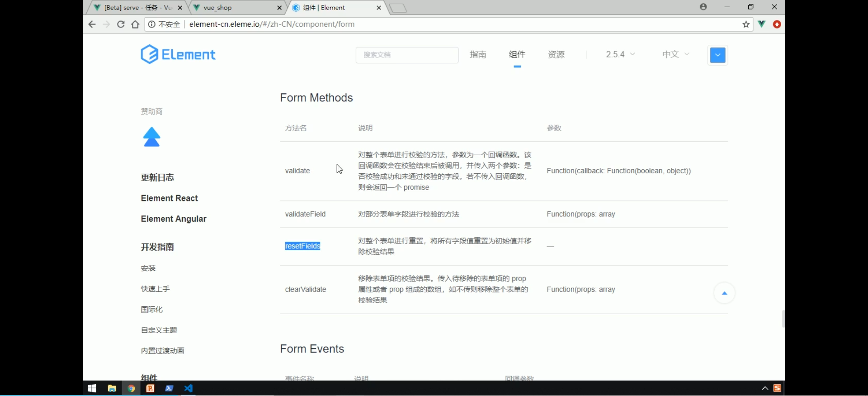
Task: Reload the page with refresh icon
Action: coord(121,24)
